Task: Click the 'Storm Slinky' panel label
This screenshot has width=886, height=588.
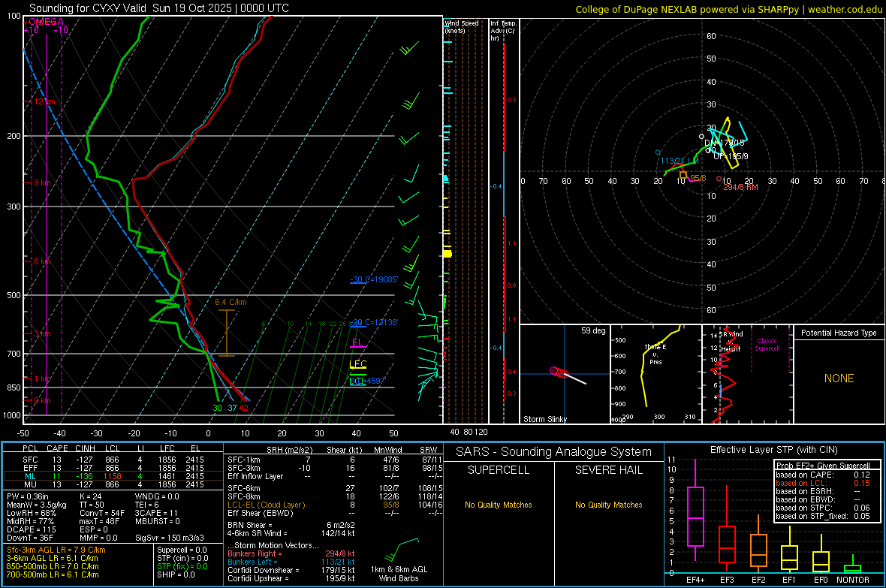Action: click(544, 419)
